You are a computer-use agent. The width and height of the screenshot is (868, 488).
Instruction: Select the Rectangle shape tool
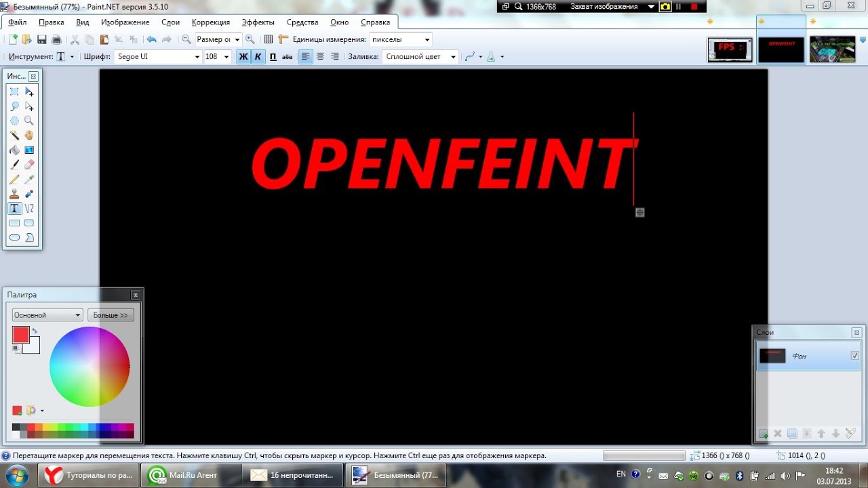tap(14, 223)
